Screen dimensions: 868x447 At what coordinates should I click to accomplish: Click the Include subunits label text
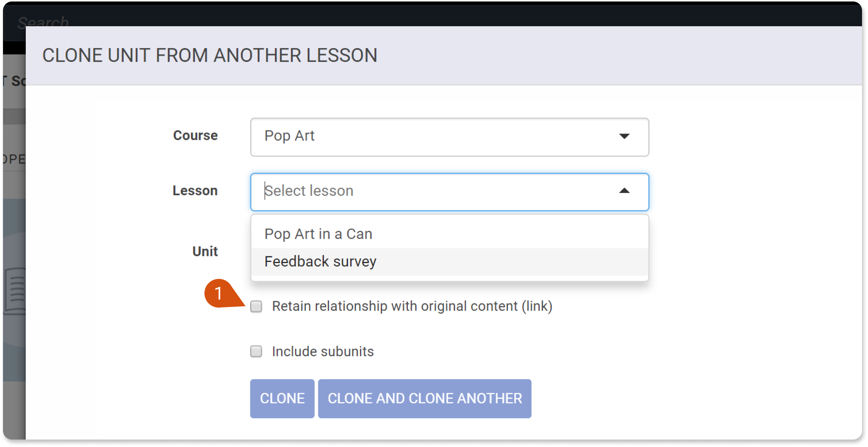pos(323,351)
